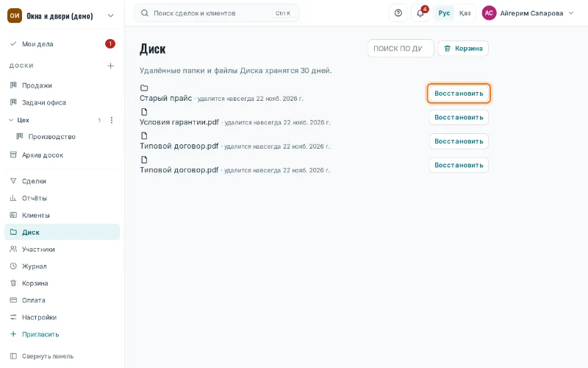Click the Сделки funnel icon
The width and height of the screenshot is (588, 368).
pyautogui.click(x=13, y=181)
